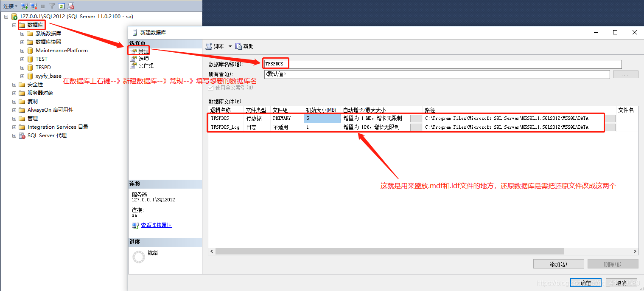Expand the TFSPD database node
Image resolution: width=644 pixels, height=291 pixels.
point(22,68)
